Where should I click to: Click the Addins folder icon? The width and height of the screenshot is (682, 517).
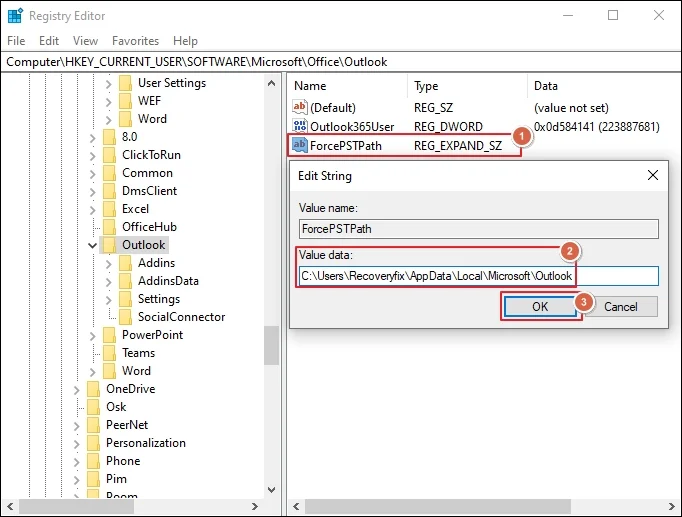coord(126,263)
